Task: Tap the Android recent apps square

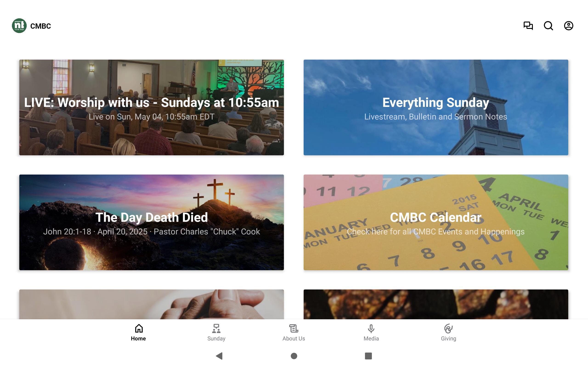Action: (368, 356)
